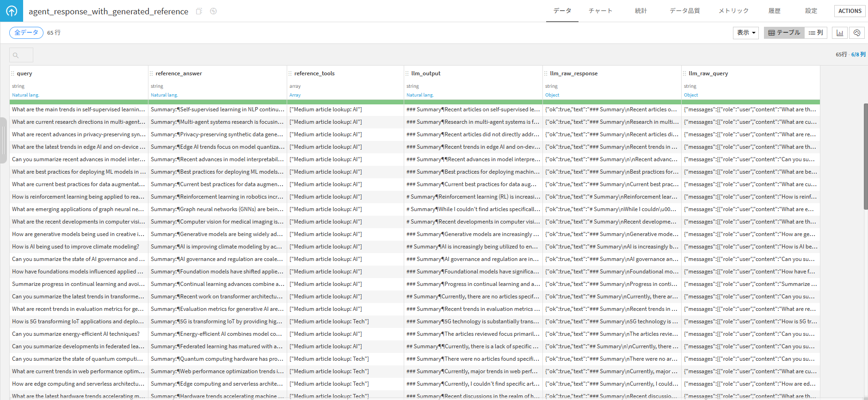Screen dimensions: 868x400
Task: Click the magnifier search icon above the table
Action: pos(16,55)
